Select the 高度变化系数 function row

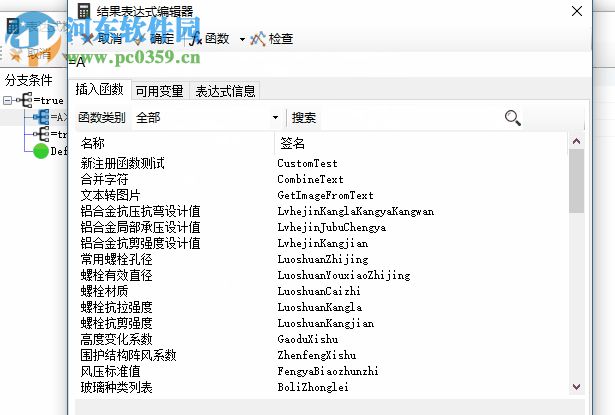(322, 339)
